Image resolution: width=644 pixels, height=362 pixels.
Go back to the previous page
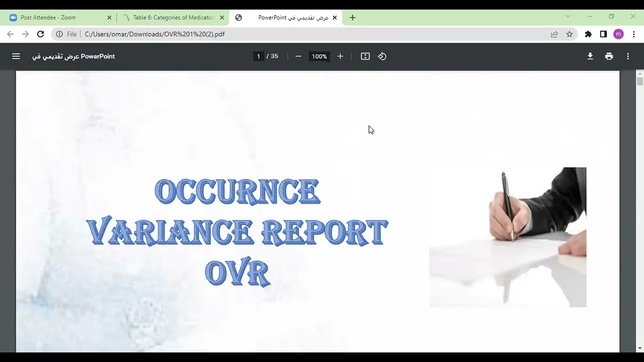tap(11, 34)
